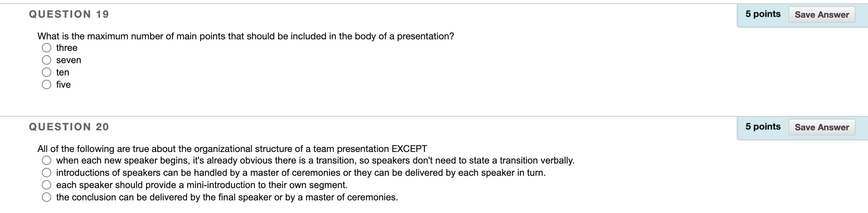
Task: Click the '5 points' label of Question 19
Action: pyautogui.click(x=763, y=14)
